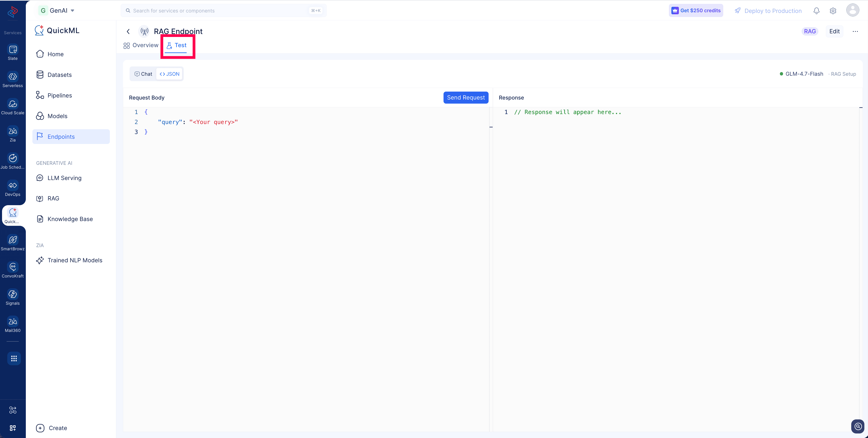
Task: Open the all-services grid icon
Action: click(x=14, y=358)
